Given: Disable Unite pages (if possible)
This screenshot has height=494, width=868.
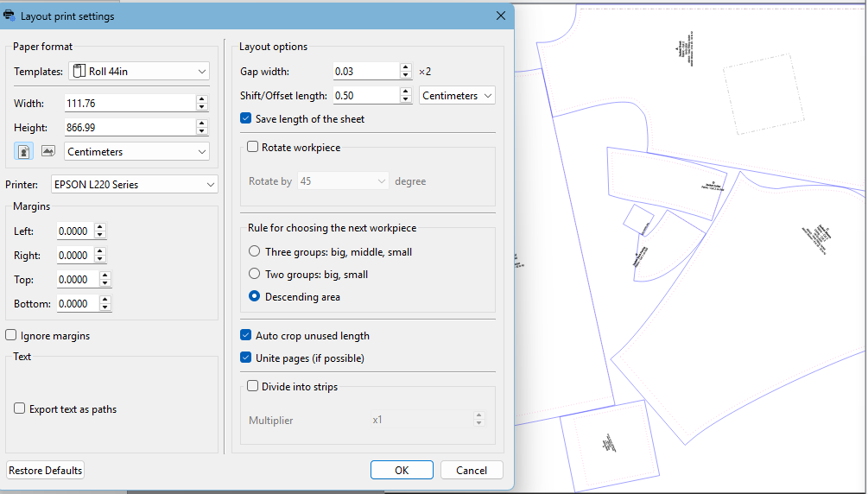Looking at the screenshot, I should pos(246,358).
